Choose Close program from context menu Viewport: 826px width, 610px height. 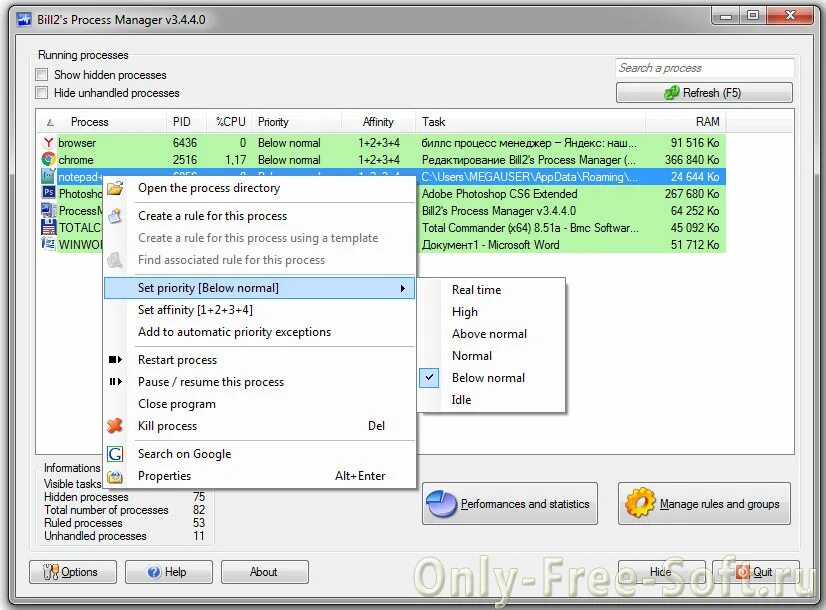click(x=177, y=404)
